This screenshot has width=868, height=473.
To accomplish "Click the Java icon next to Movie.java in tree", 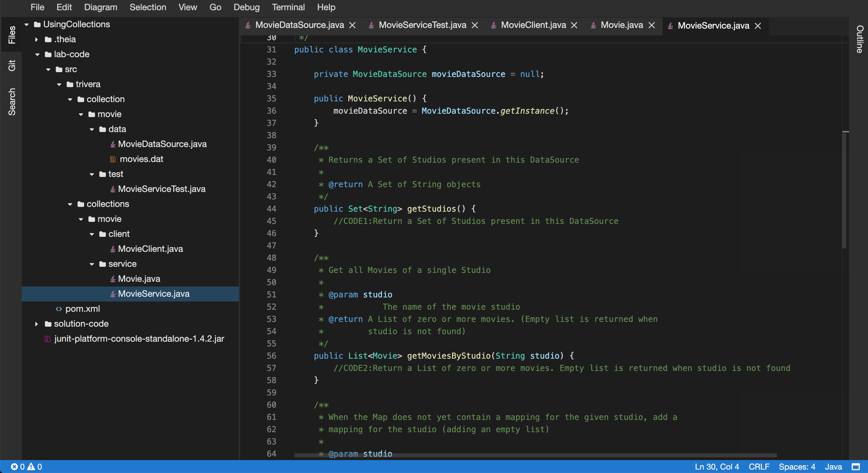I will [113, 279].
